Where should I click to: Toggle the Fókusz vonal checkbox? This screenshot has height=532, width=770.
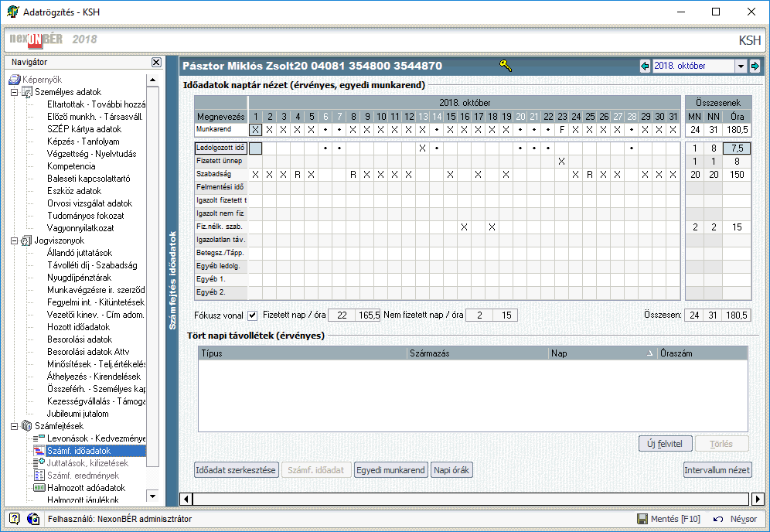(x=252, y=315)
